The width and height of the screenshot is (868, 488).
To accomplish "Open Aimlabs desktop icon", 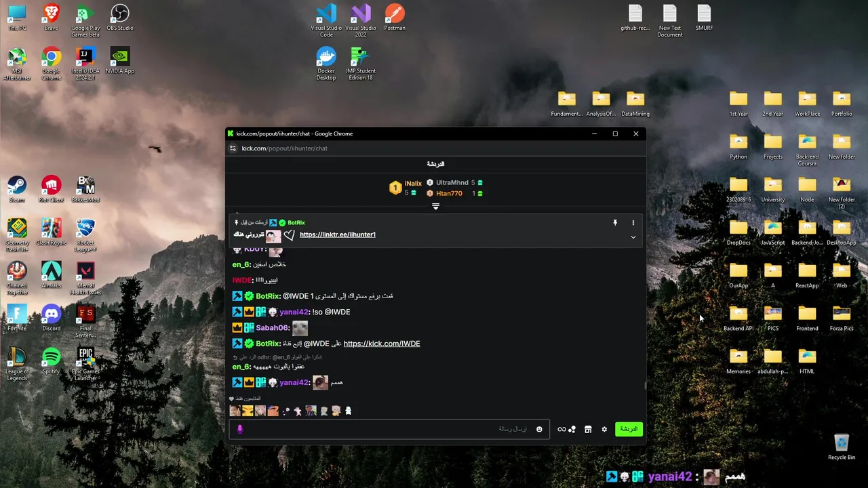I will pyautogui.click(x=51, y=275).
